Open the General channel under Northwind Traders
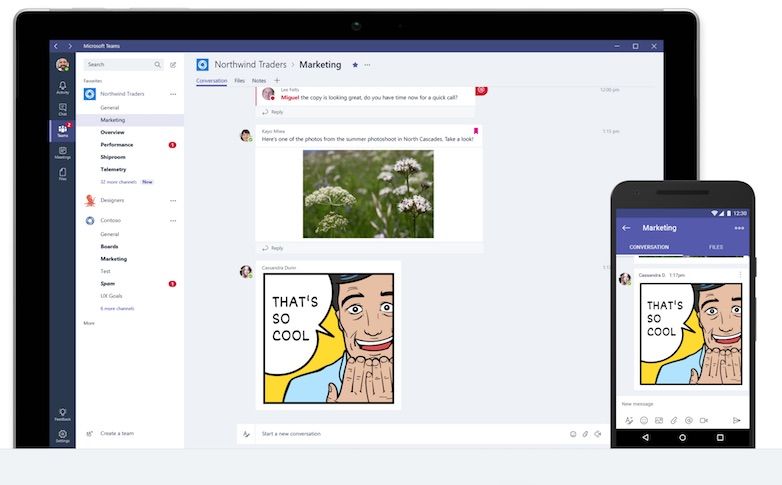The height and width of the screenshot is (485, 782). click(x=110, y=108)
